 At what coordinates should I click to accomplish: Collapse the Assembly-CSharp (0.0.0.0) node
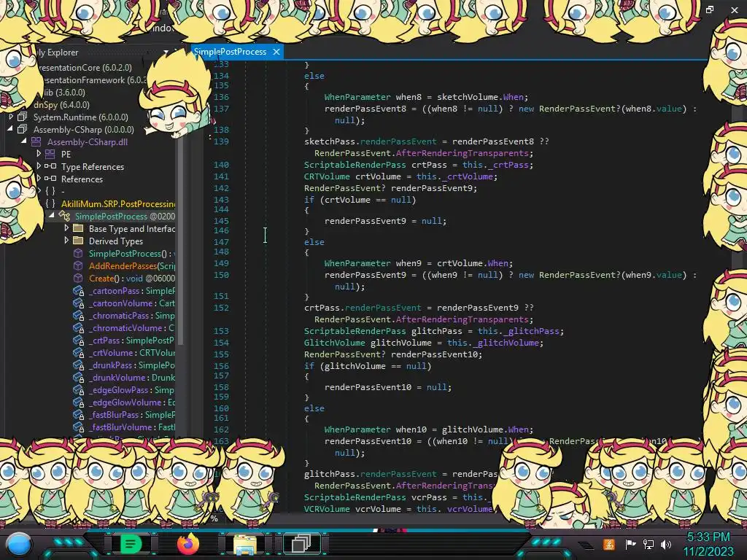point(10,129)
